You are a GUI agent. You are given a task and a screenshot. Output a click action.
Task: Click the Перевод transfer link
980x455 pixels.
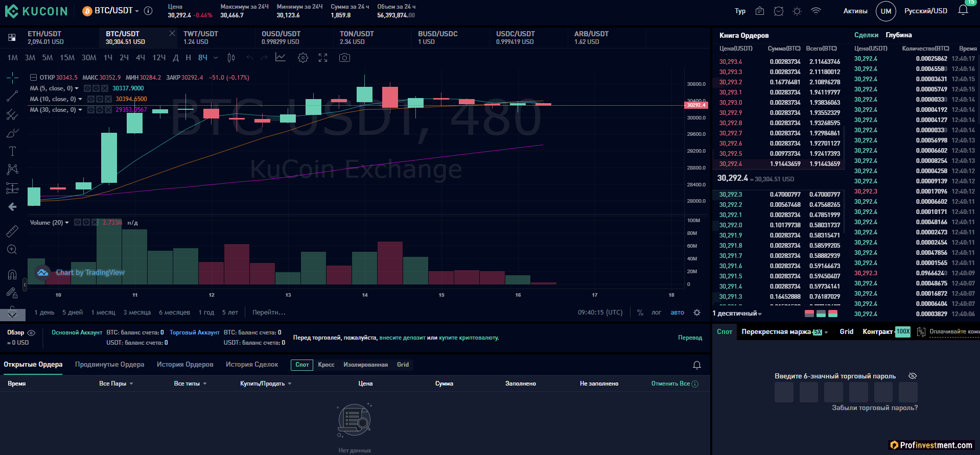click(x=690, y=338)
